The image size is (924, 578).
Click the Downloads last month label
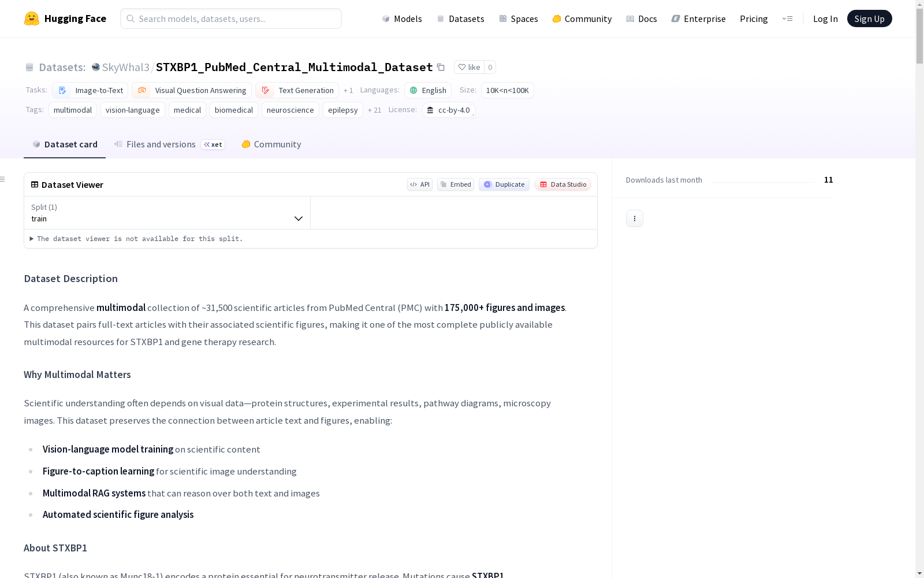click(x=664, y=180)
